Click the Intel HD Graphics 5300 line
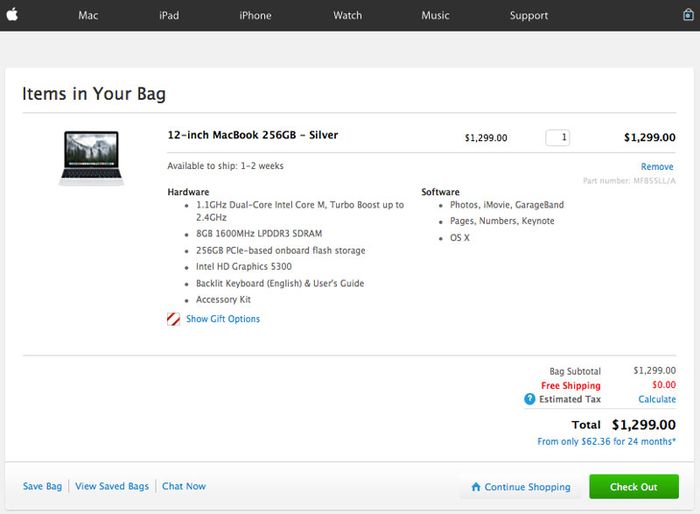The height and width of the screenshot is (514, 700). click(244, 267)
